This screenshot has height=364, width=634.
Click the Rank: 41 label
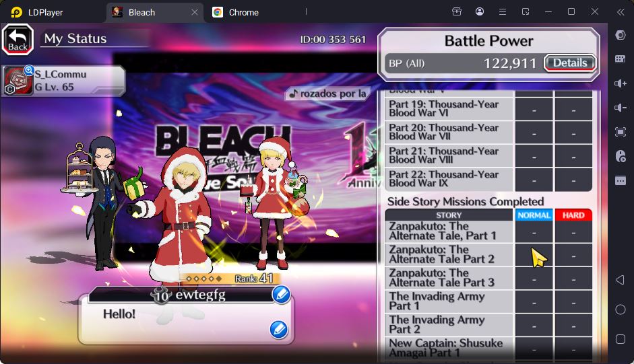254,279
